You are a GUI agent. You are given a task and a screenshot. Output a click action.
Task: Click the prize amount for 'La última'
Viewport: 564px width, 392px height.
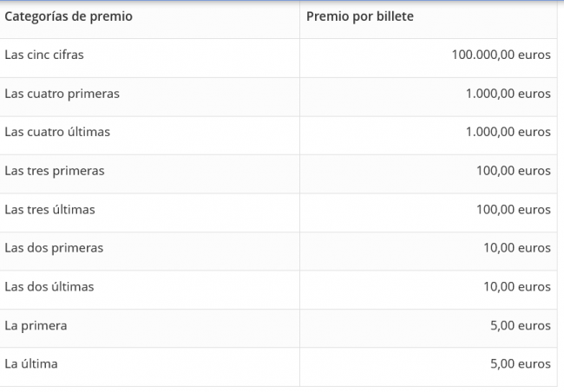520,363
